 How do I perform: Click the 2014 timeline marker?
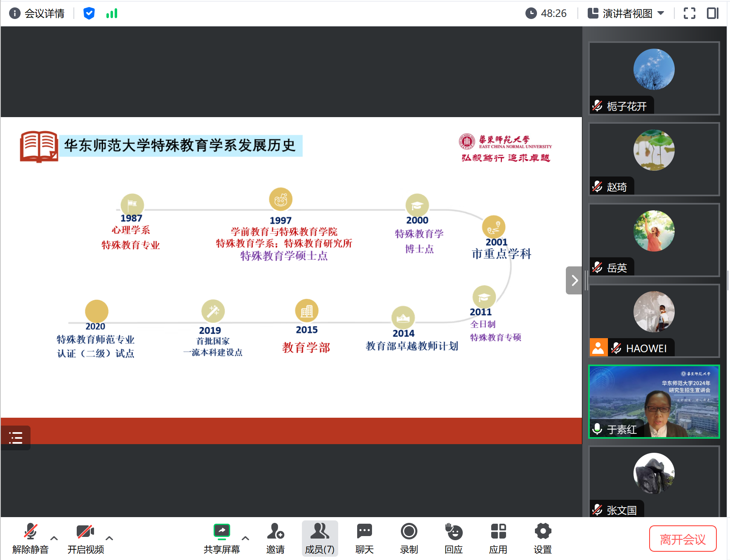(403, 318)
